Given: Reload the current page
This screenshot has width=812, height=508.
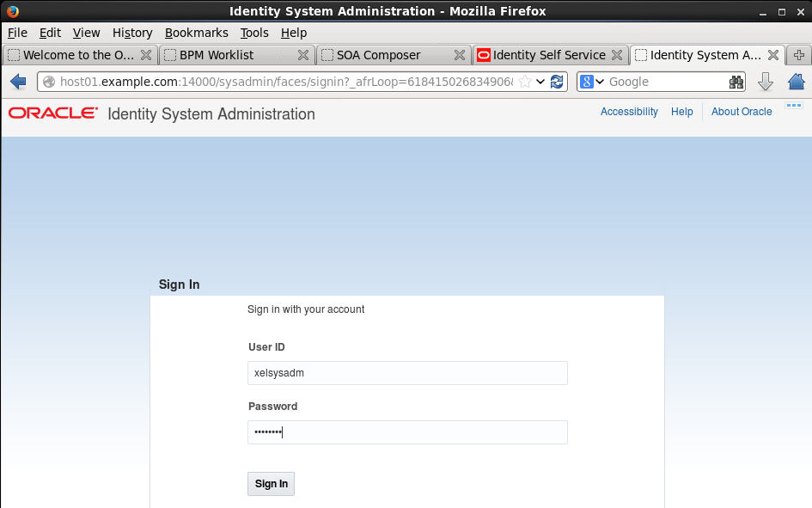Looking at the screenshot, I should (x=558, y=81).
